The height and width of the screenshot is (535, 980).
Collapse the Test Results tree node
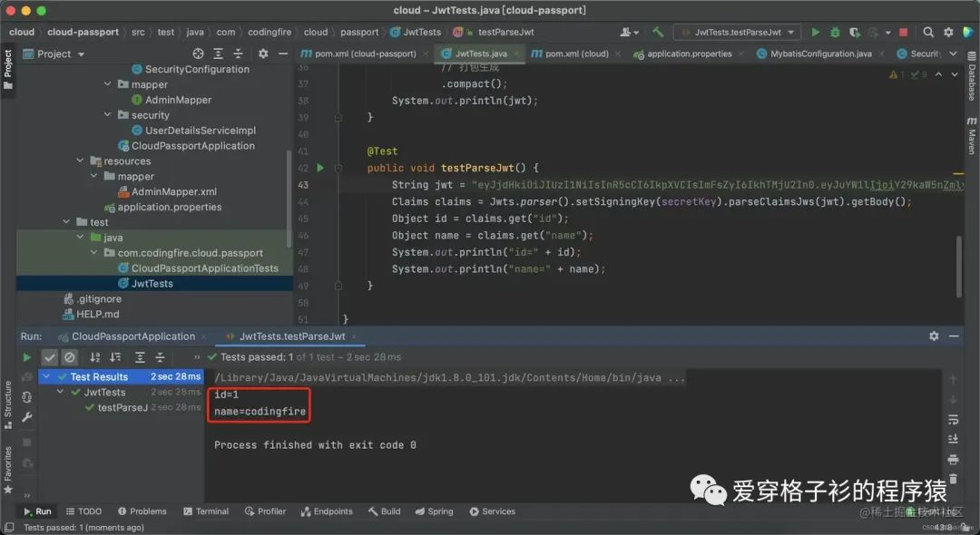point(46,376)
